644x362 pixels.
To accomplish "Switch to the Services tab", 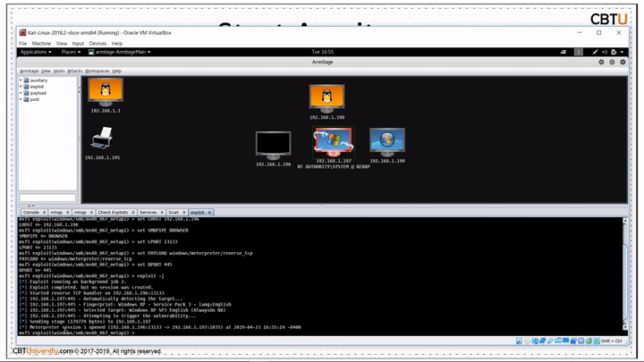I will (148, 213).
